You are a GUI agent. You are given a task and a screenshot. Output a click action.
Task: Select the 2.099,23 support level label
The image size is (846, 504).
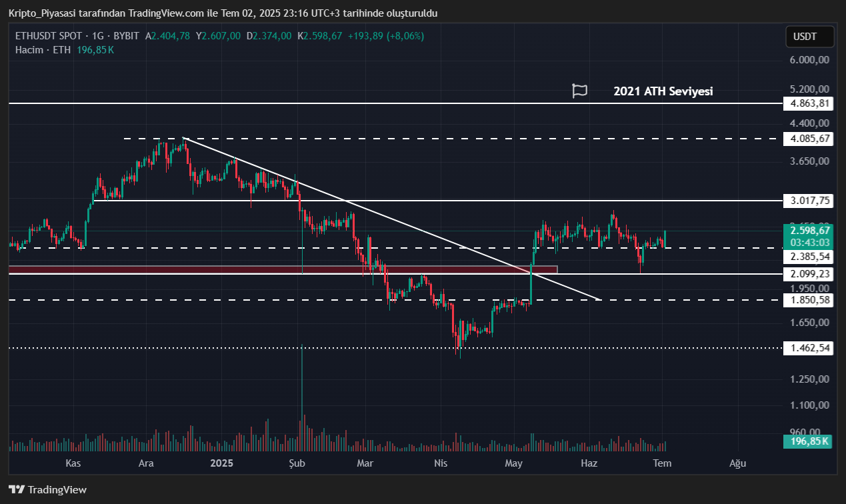(807, 273)
